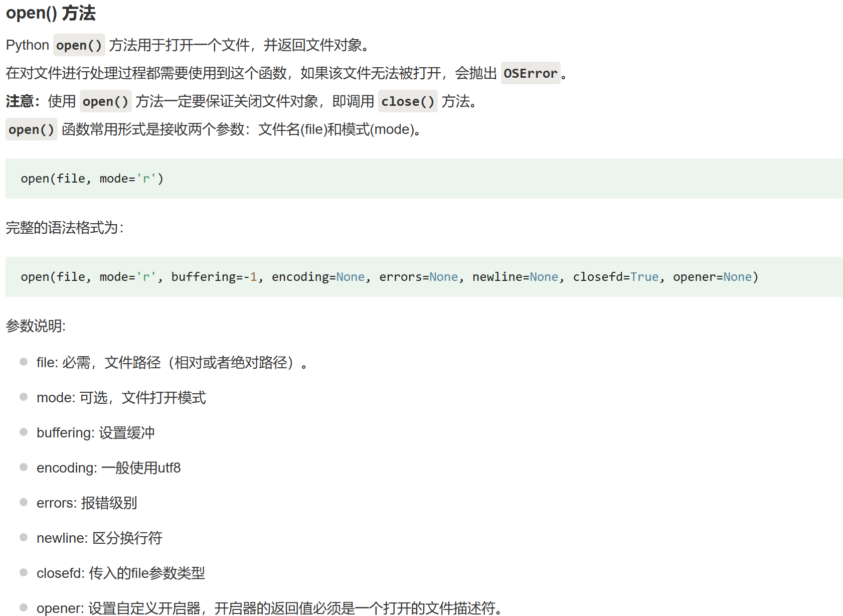
Task: Click the sentence '方法用于打开一个文件'
Action: pos(180,45)
